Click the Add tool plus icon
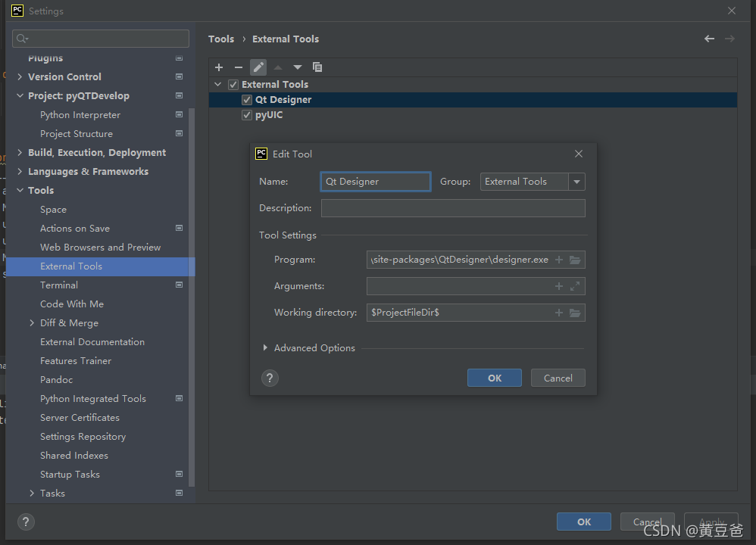Screen dimensions: 756x545 point(219,67)
